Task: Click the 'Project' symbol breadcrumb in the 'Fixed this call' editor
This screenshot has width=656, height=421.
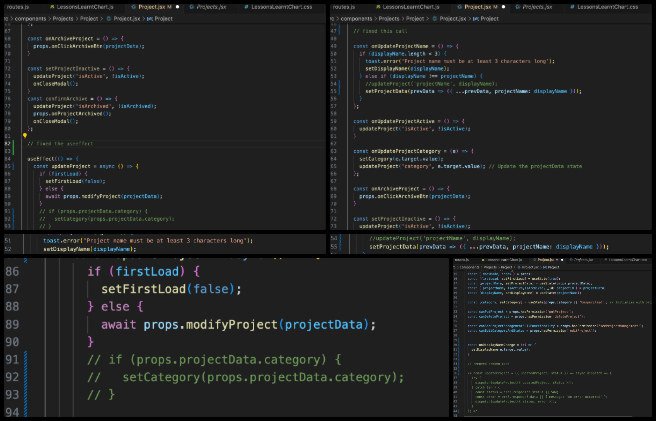Action: 486,19
